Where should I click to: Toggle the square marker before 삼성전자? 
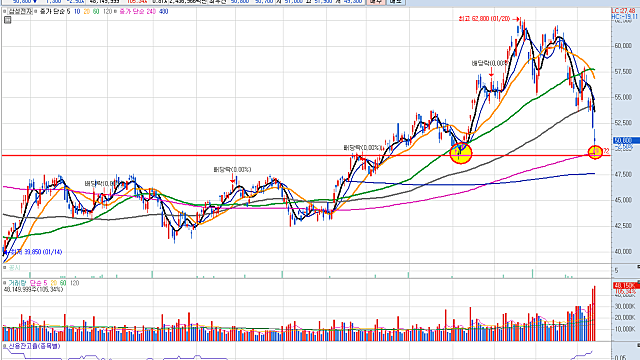point(5,12)
